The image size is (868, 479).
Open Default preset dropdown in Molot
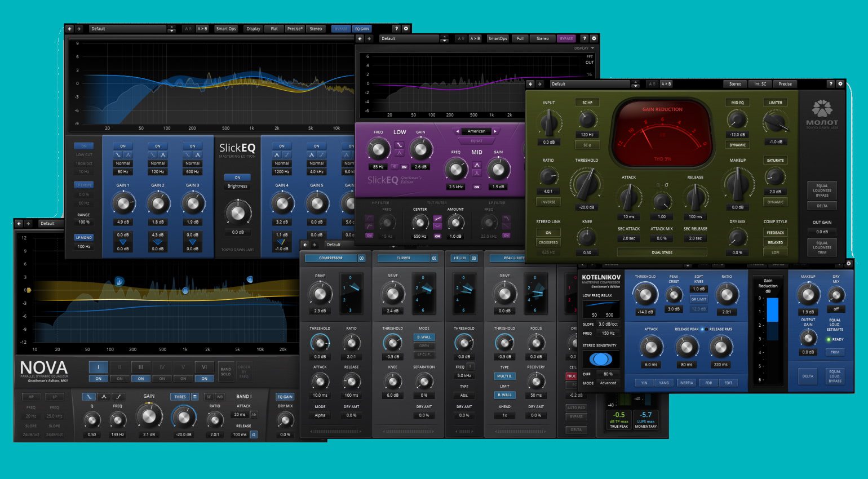590,83
